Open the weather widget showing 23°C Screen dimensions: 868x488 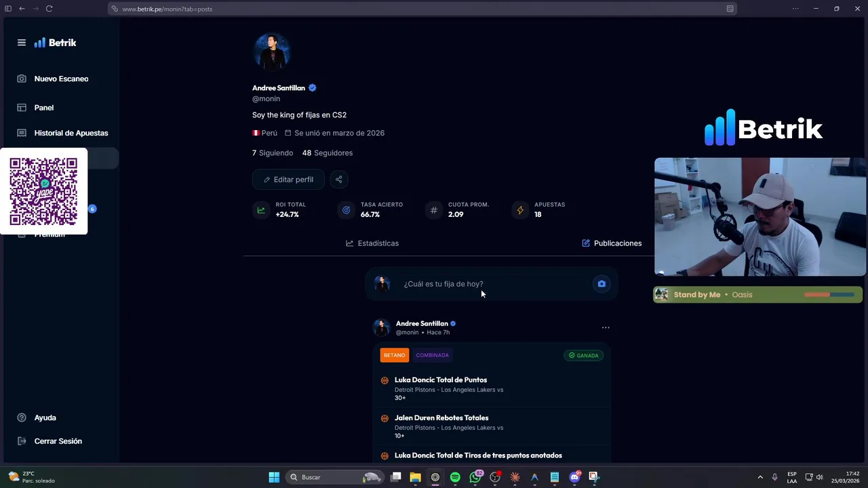point(31,477)
